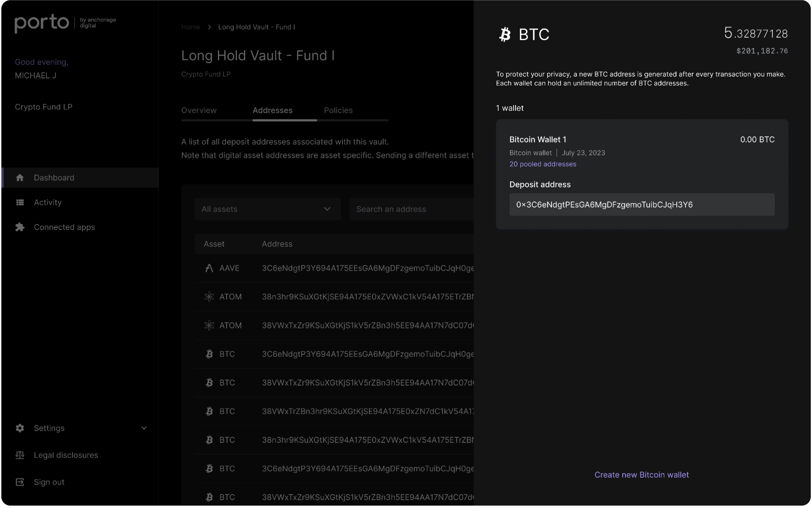This screenshot has width=812, height=508.
Task: Switch to the Overview tab
Action: tap(199, 110)
